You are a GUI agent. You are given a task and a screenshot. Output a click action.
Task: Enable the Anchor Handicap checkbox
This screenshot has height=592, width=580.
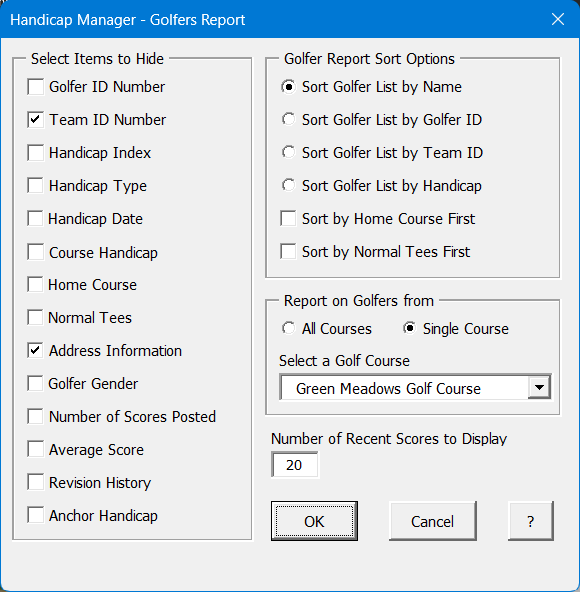click(x=35, y=515)
